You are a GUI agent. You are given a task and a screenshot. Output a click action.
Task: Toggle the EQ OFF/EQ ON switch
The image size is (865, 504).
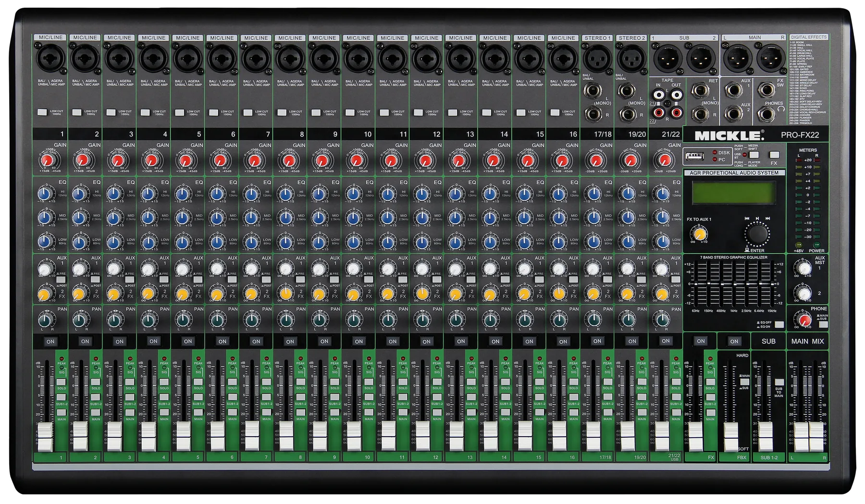pos(779,325)
